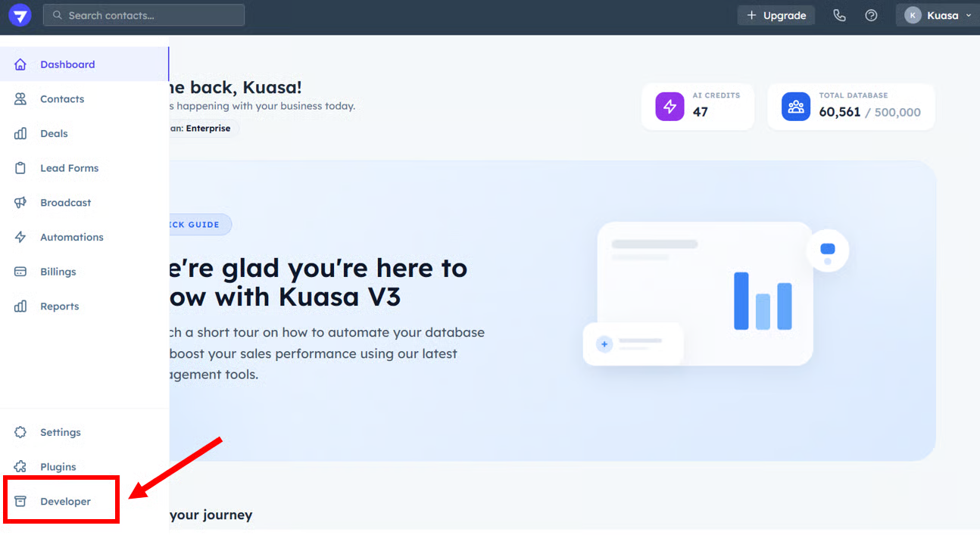This screenshot has height=535, width=980.
Task: Click the blue total database people icon
Action: point(796,107)
